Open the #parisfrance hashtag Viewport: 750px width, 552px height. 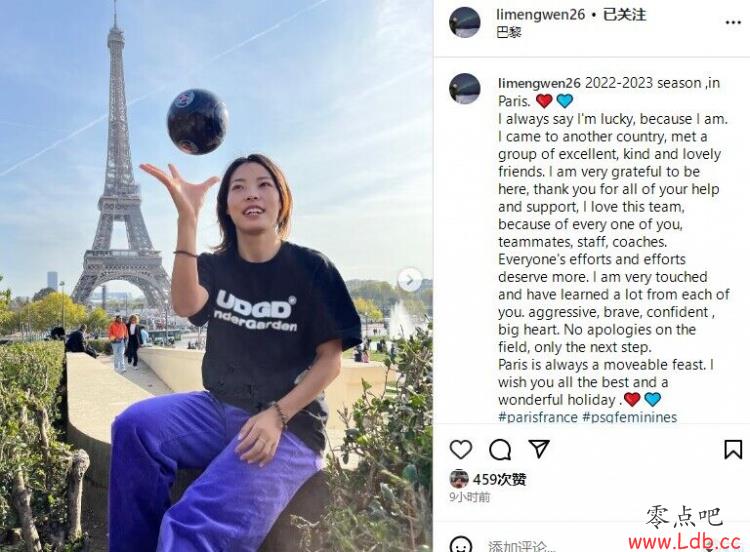[538, 417]
